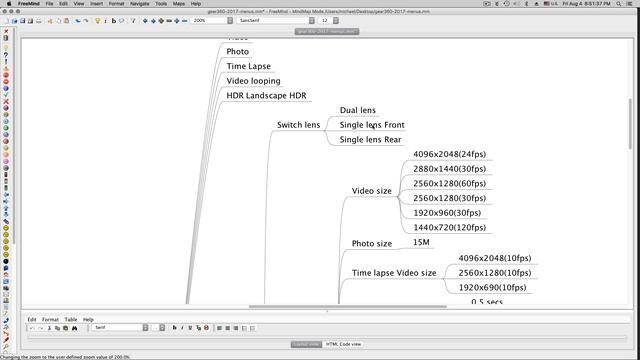Align note text center
The image size is (640, 360).
click(228, 328)
